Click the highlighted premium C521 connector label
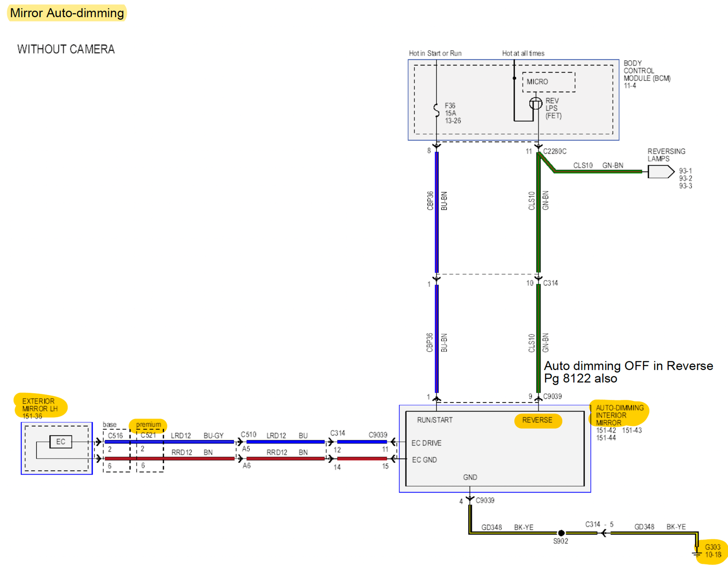Screen dimensions: 728x565 point(148,425)
